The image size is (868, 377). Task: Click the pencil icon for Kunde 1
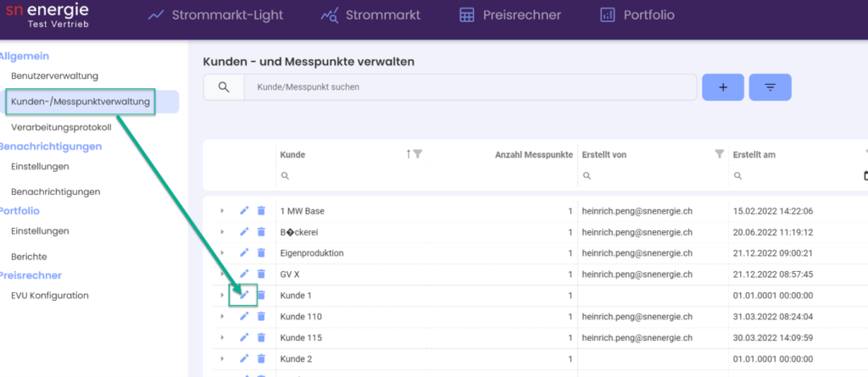pos(244,295)
